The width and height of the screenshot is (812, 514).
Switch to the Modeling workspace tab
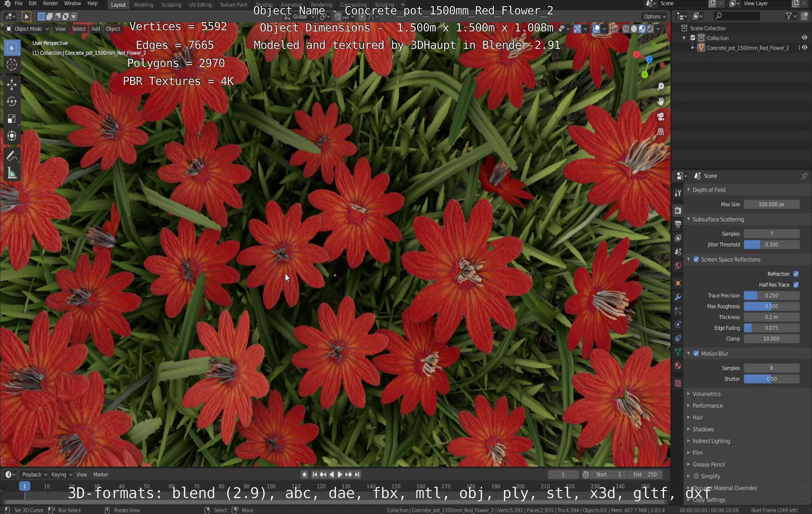pyautogui.click(x=143, y=5)
